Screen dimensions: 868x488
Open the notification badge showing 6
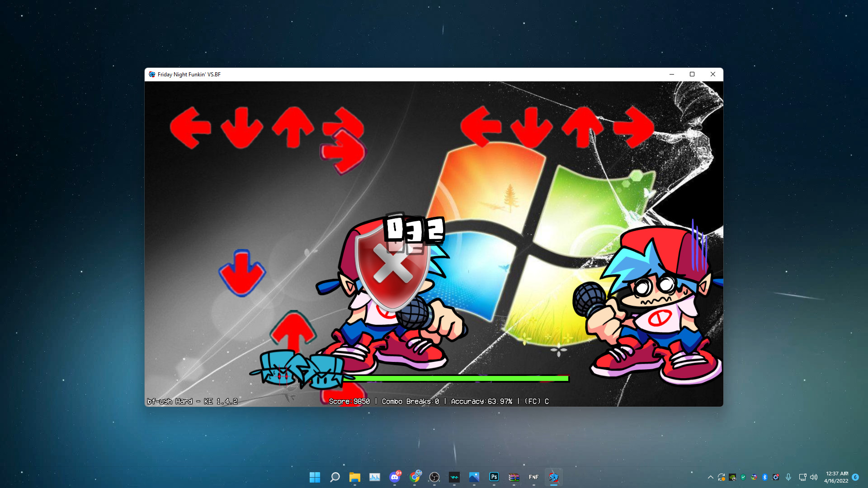pos(855,477)
